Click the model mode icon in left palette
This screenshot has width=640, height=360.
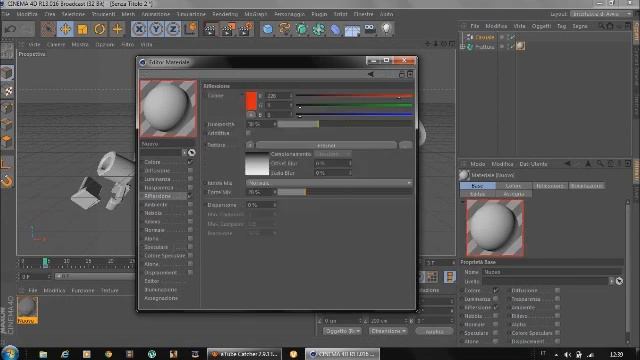7,73
